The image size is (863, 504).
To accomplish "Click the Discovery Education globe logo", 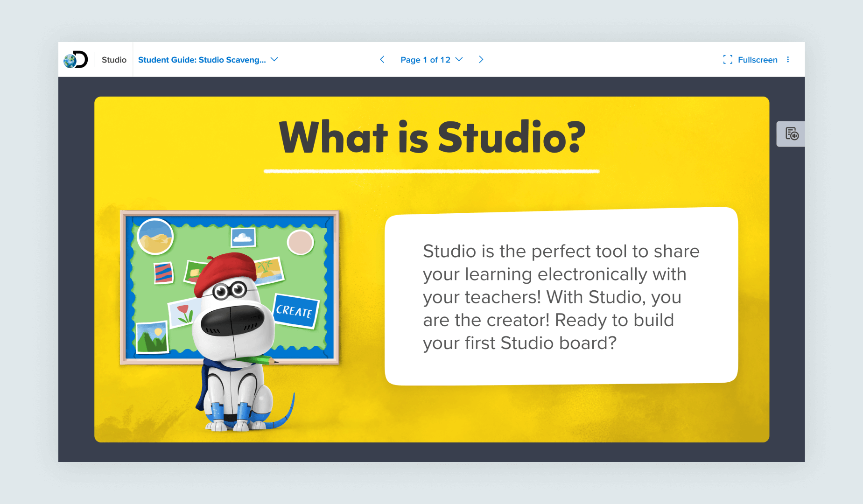I will tap(76, 60).
